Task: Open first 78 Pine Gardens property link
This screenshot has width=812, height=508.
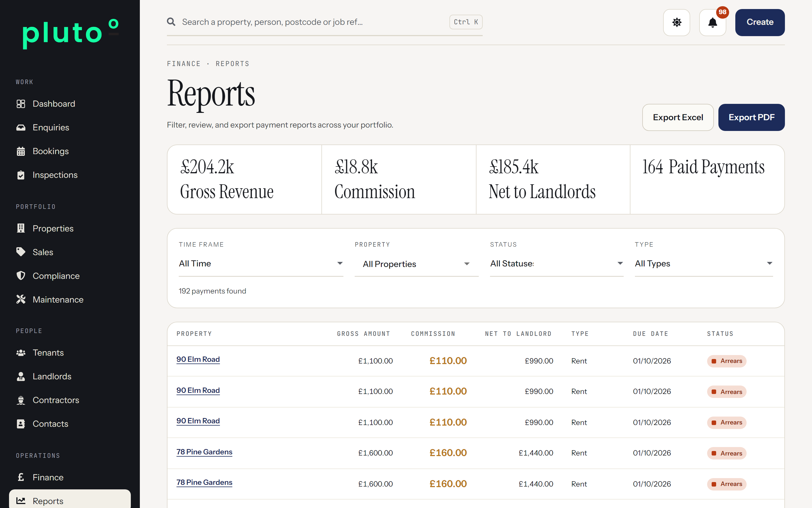Action: (x=204, y=452)
